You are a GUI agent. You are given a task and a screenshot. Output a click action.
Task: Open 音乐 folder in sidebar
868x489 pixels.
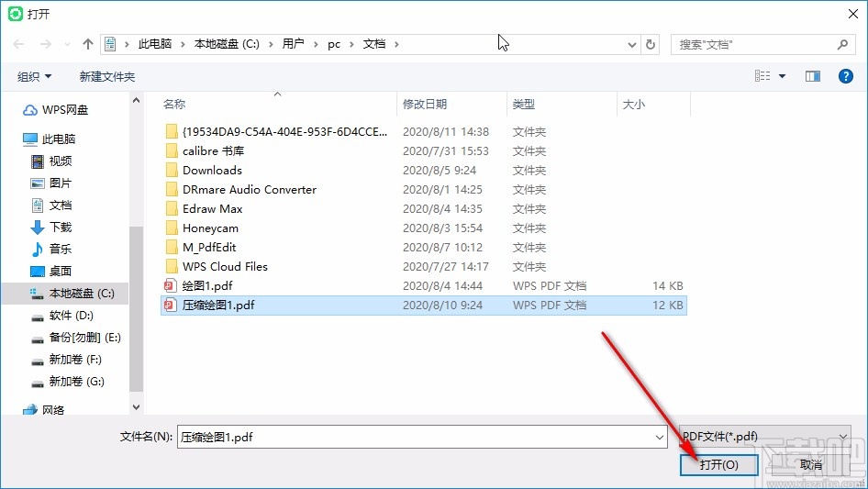(51, 249)
